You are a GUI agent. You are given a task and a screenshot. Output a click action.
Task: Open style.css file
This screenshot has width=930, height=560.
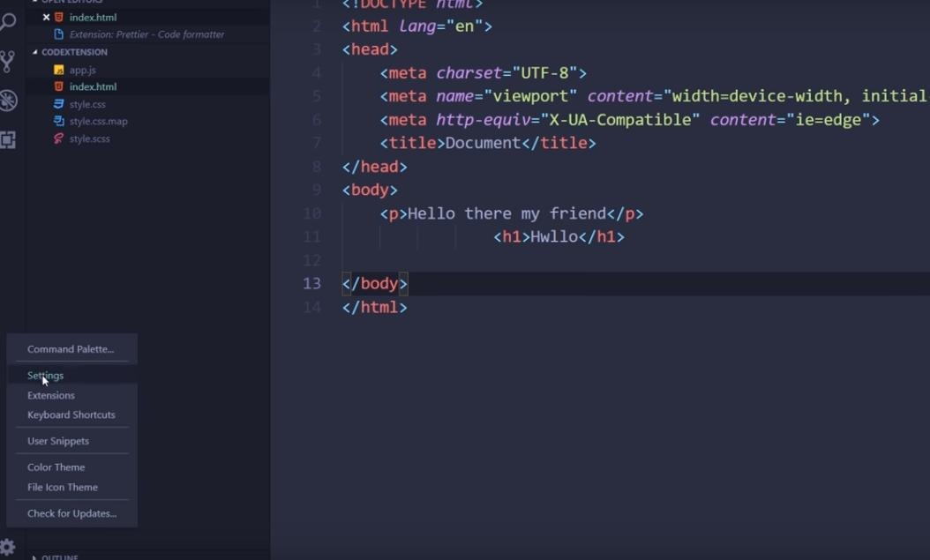87,104
